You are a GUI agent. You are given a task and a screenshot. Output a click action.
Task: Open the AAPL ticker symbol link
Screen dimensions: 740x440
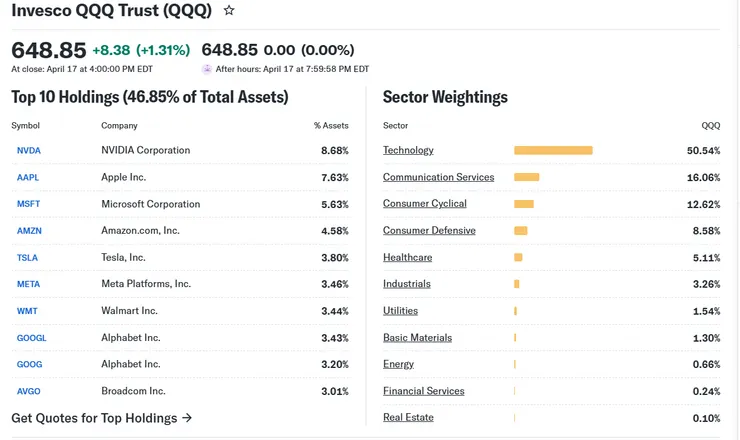[28, 178]
